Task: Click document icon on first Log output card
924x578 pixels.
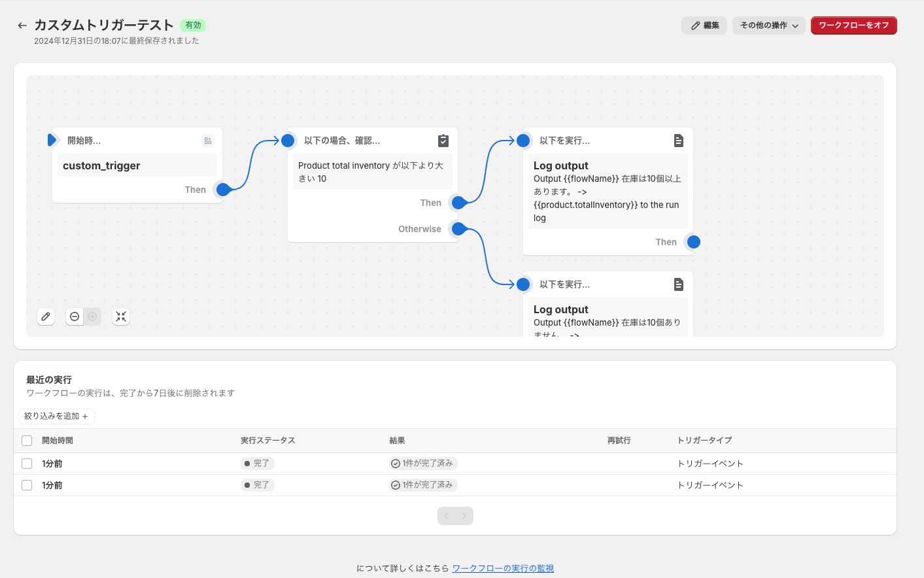Action: point(679,141)
